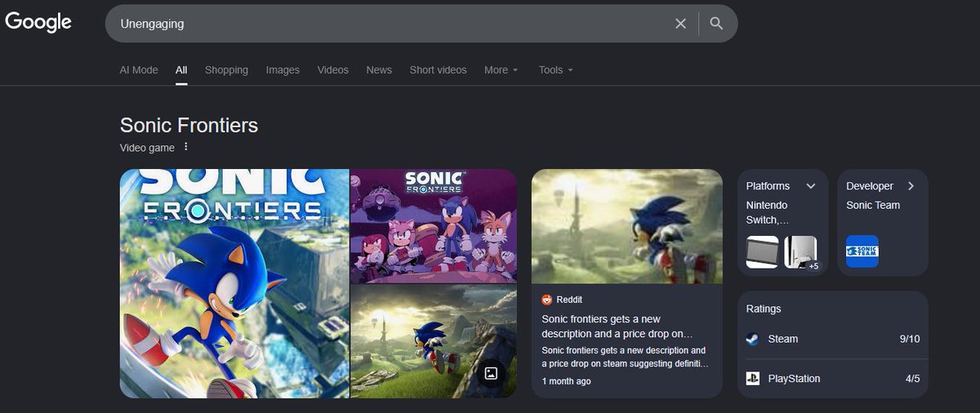Click the Ratings heading
The width and height of the screenshot is (980, 413).
coord(764,309)
